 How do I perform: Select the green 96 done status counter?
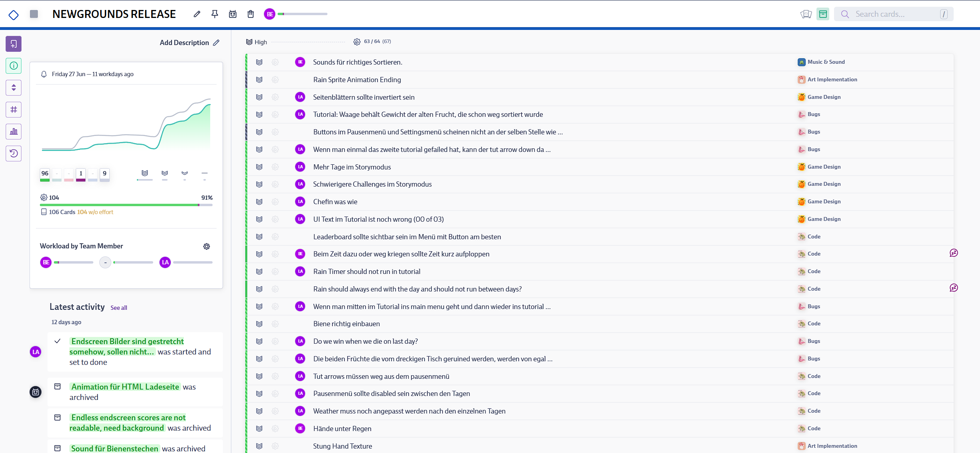[45, 175]
